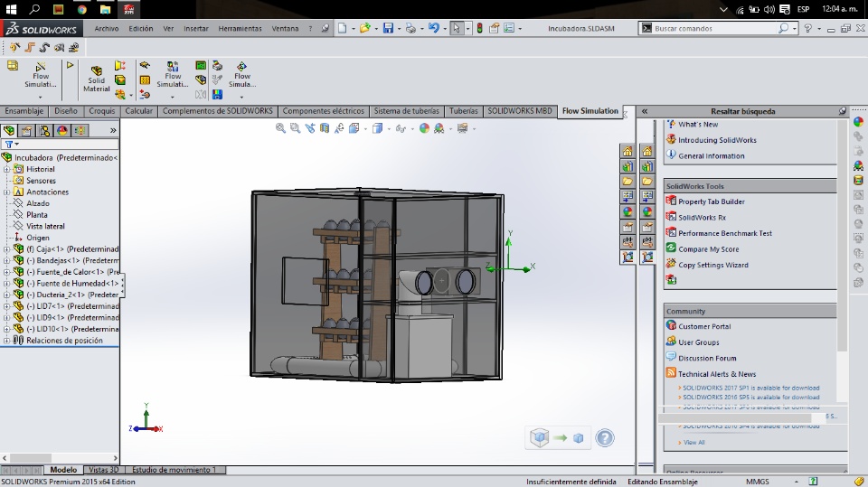Expand the Anotaciones tree node

tap(6, 192)
